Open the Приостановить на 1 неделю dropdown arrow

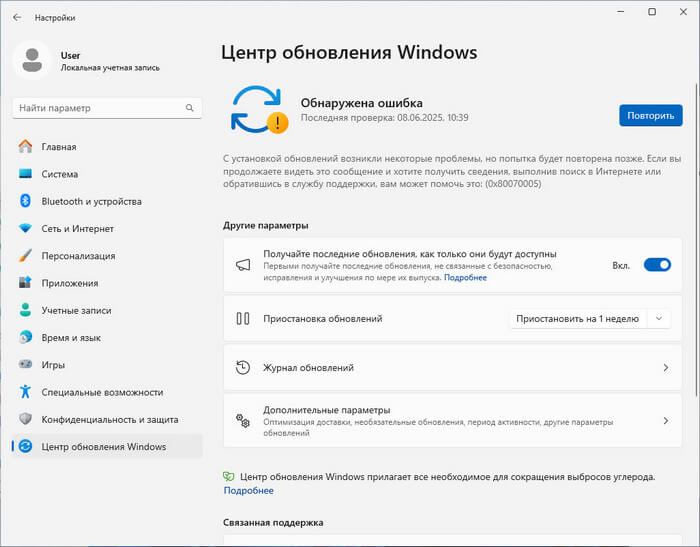[658, 319]
